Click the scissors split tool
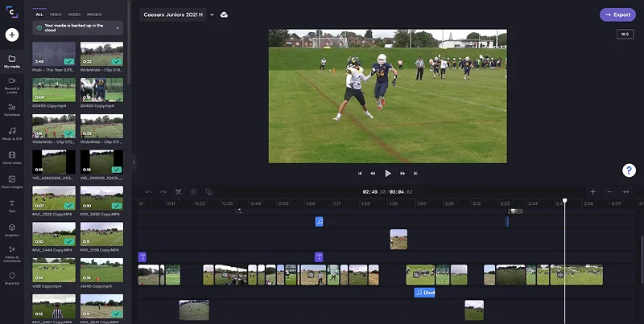This screenshot has height=324, width=644. click(x=178, y=192)
